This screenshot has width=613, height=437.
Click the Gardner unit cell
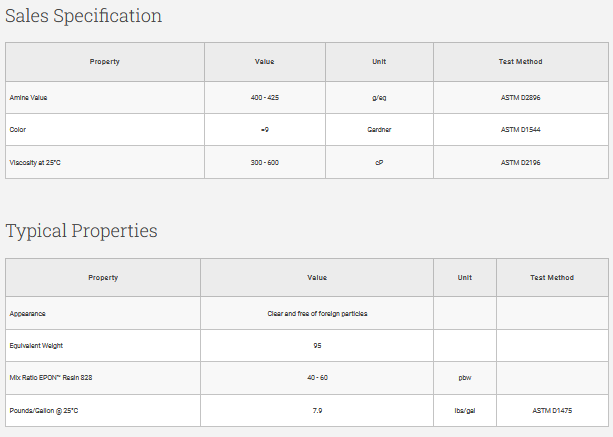379,130
